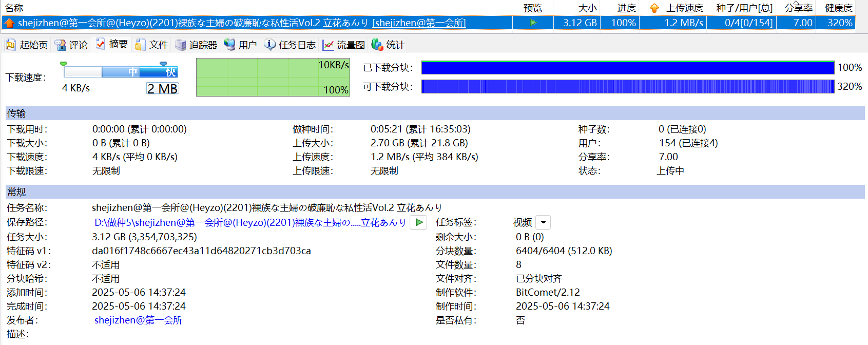Image resolution: width=868 pixels, height=345 pixels.
Task: Click the 用户 peers icon
Action: tap(229, 45)
